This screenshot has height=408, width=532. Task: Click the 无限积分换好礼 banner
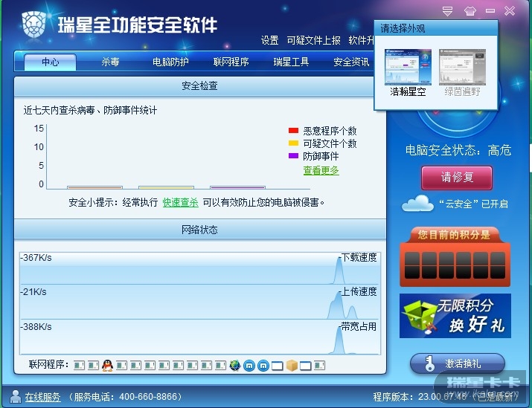[x=455, y=316]
